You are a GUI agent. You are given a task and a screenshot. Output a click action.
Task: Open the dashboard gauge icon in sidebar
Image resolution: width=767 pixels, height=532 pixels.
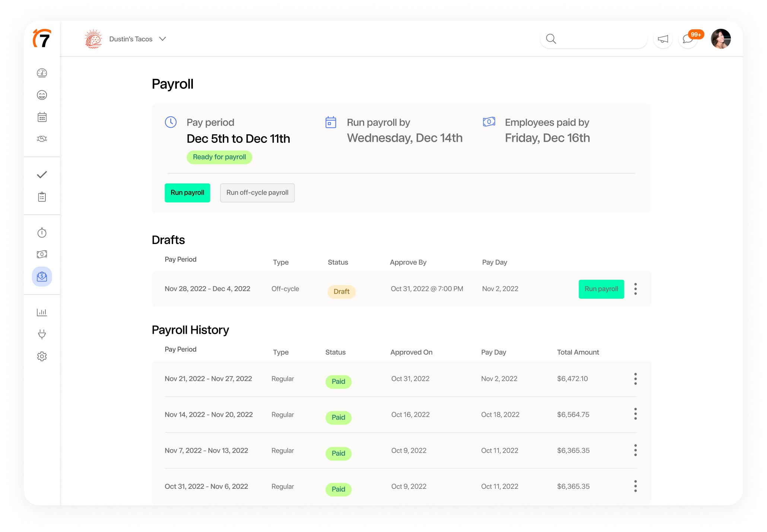[x=42, y=73]
